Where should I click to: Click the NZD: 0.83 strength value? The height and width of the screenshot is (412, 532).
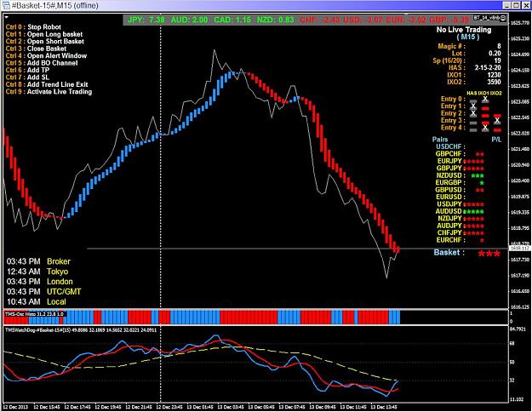click(275, 20)
